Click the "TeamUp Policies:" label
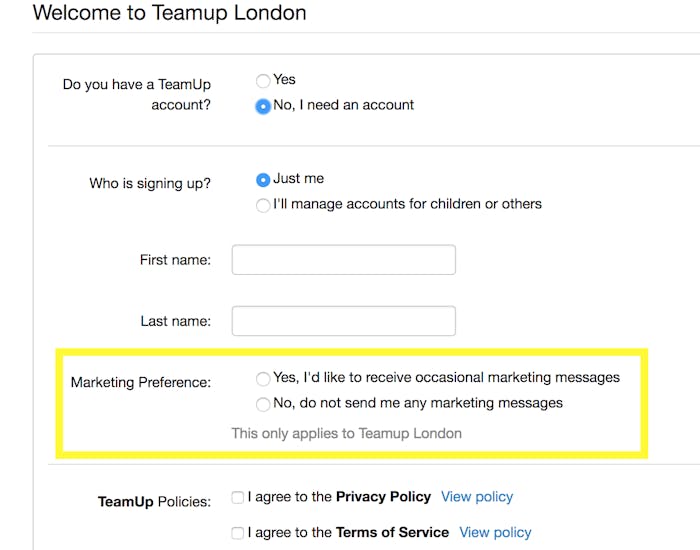The height and width of the screenshot is (550, 700). point(154,501)
